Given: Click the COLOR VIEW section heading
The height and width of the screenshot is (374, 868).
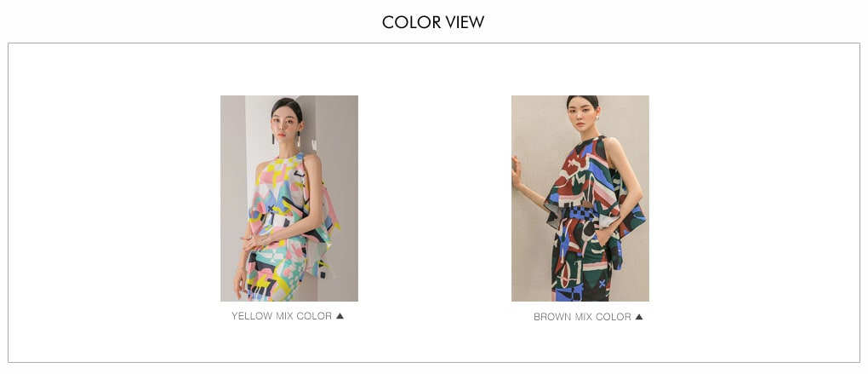Looking at the screenshot, I should point(433,22).
